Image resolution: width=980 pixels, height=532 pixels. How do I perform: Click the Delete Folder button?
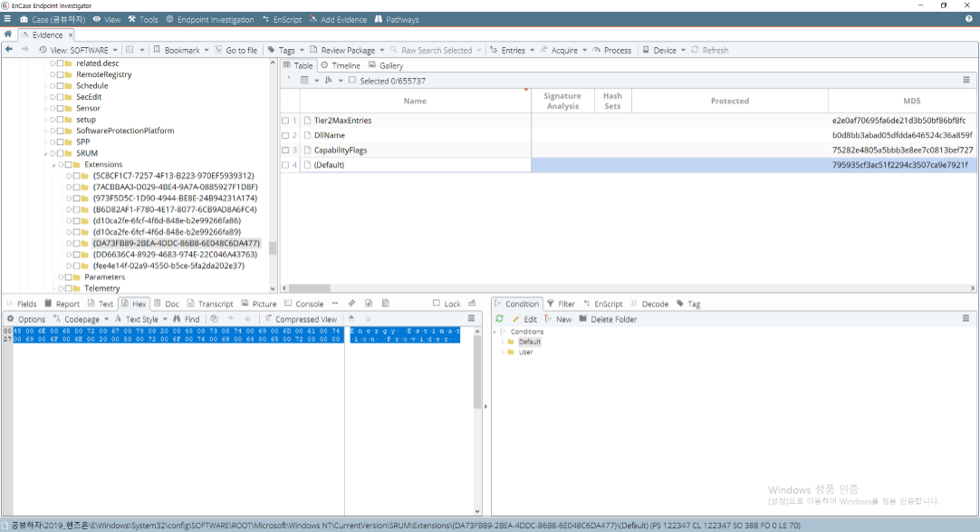point(608,319)
